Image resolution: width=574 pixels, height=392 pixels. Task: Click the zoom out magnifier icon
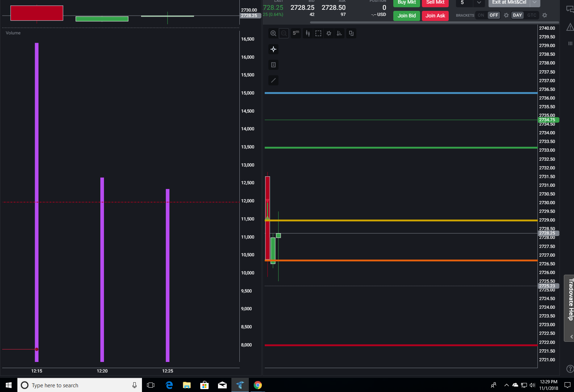coord(284,33)
